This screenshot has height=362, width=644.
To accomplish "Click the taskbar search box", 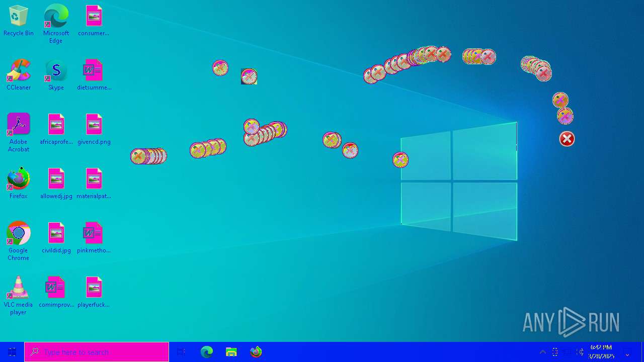I will (97, 352).
